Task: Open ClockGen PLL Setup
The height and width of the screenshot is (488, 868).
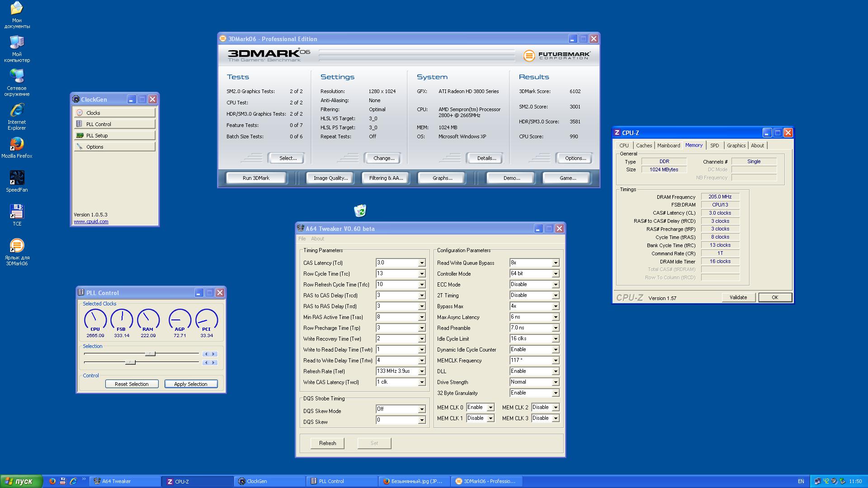Action: (115, 135)
